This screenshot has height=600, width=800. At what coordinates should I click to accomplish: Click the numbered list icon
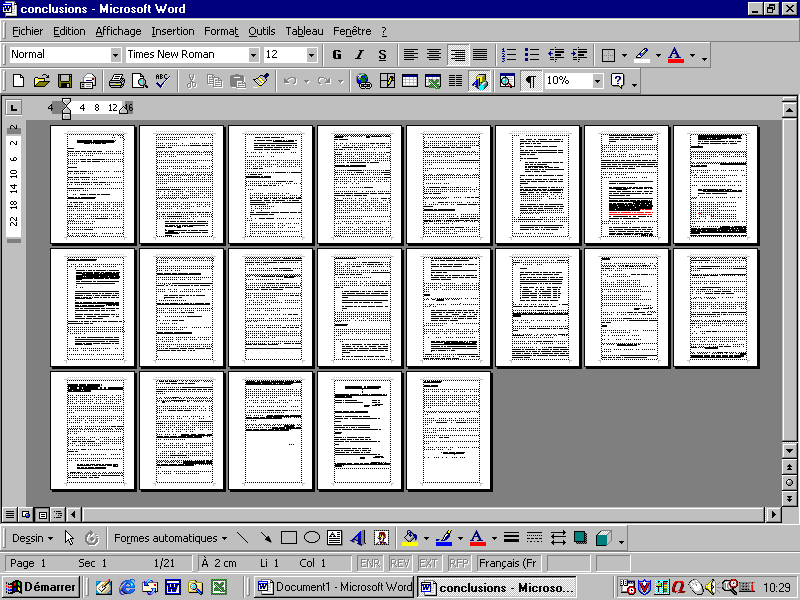(x=509, y=54)
